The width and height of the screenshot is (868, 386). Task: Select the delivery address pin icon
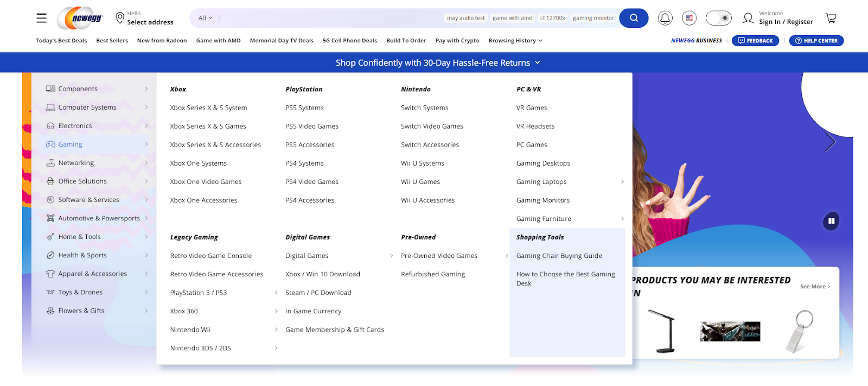tap(120, 18)
